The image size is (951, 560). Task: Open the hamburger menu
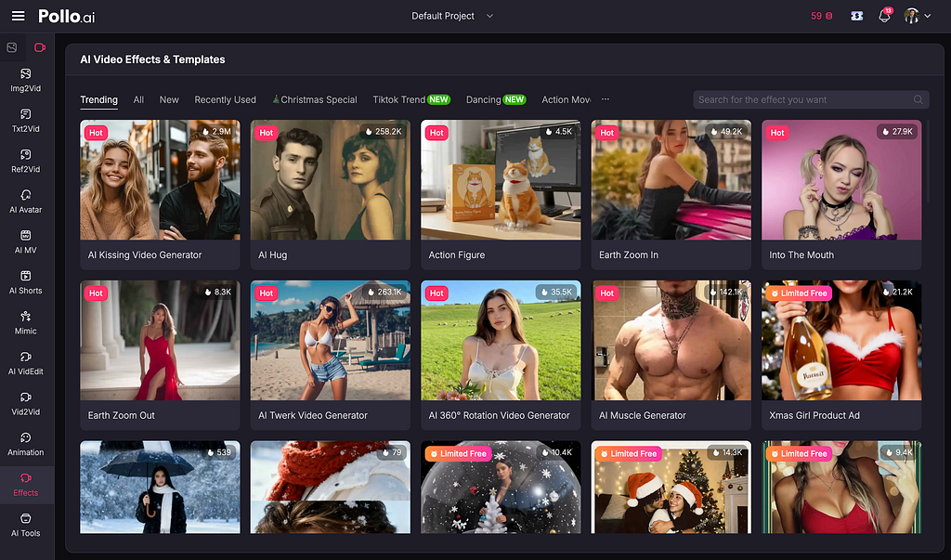pyautogui.click(x=19, y=16)
